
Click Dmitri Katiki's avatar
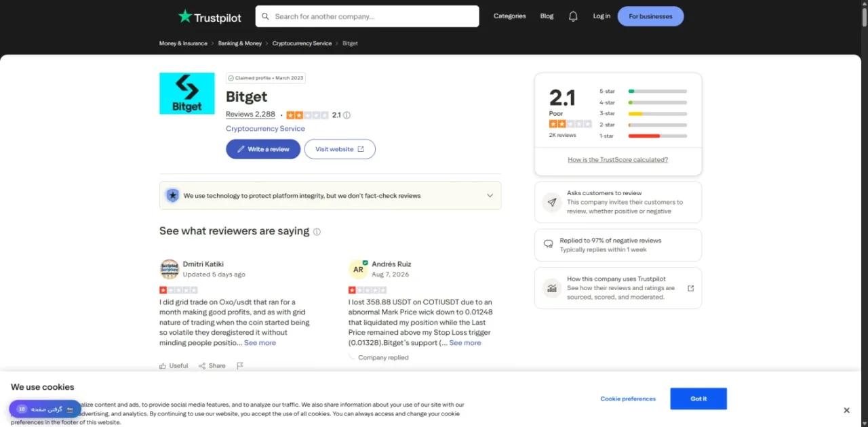point(170,269)
